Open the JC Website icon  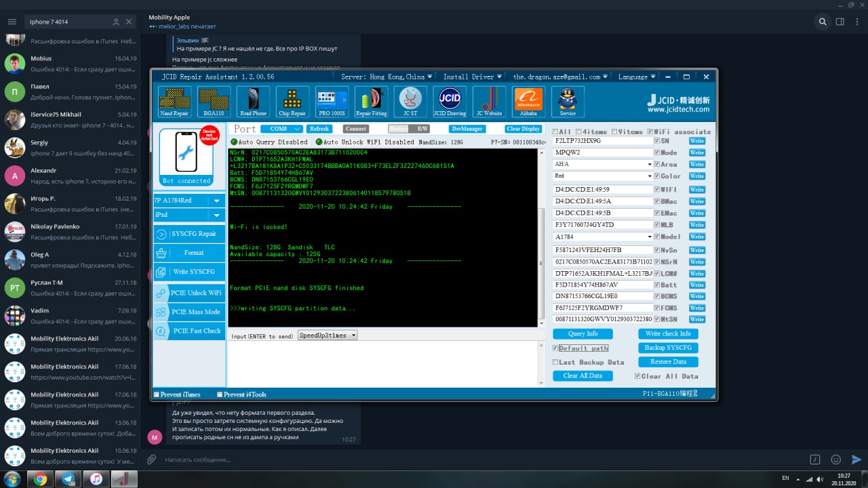click(x=489, y=102)
